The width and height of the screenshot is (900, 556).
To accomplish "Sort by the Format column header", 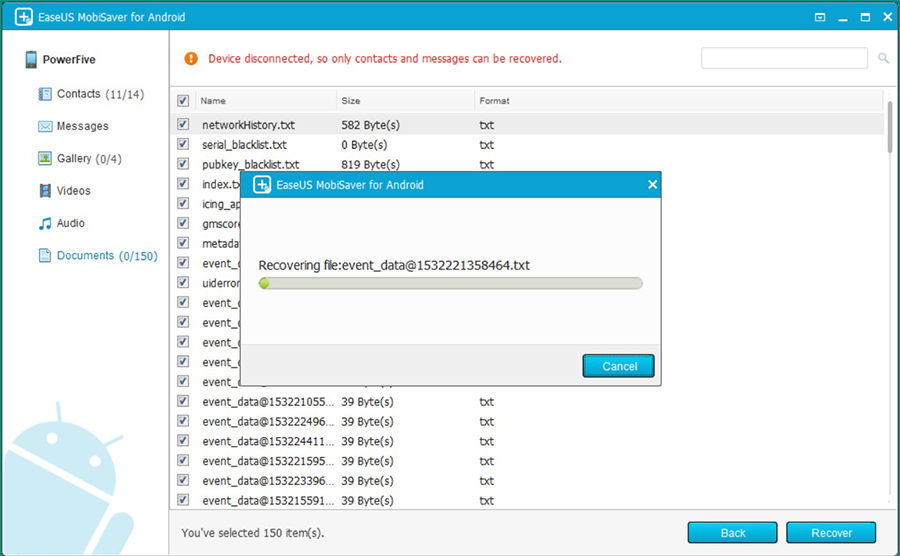I will coord(679,100).
